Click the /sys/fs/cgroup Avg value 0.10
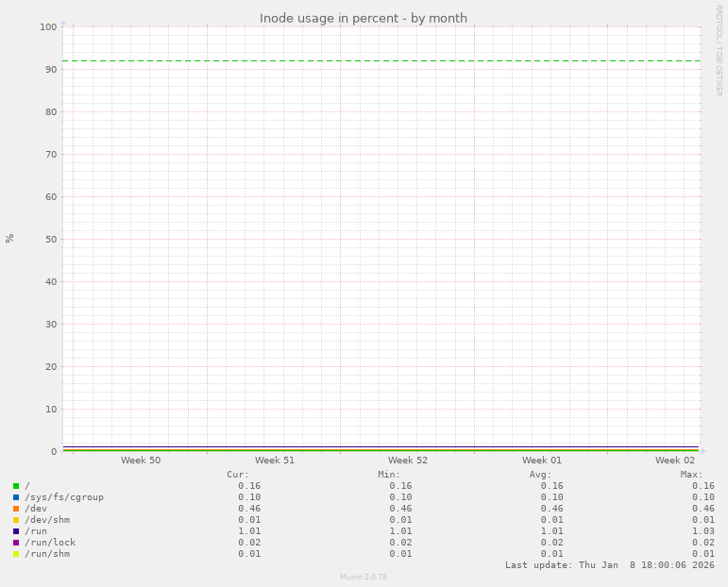Image resolution: width=728 pixels, height=587 pixels. (552, 497)
